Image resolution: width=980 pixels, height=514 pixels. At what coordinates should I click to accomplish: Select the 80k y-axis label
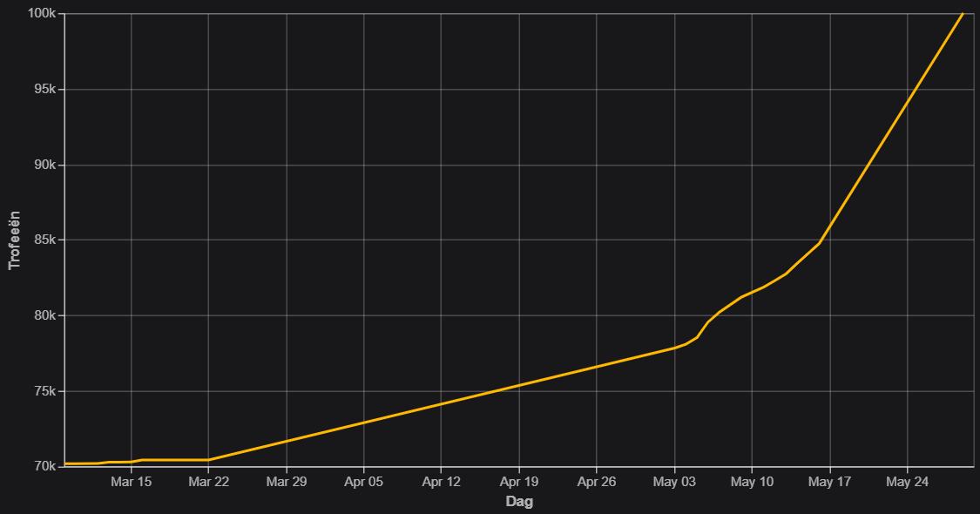[x=45, y=315]
